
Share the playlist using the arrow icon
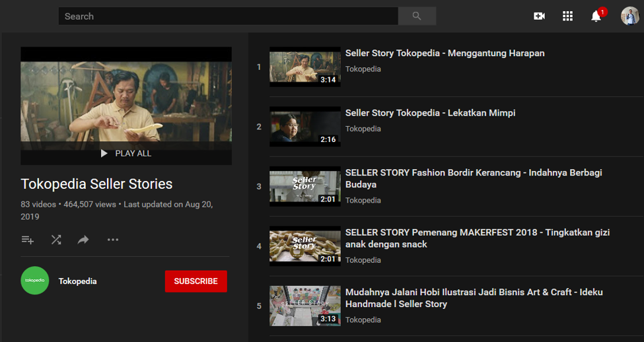pyautogui.click(x=83, y=240)
